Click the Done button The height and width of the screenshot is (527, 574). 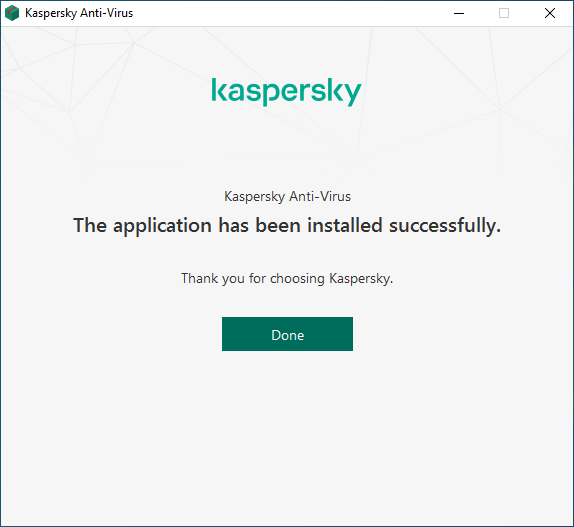287,334
